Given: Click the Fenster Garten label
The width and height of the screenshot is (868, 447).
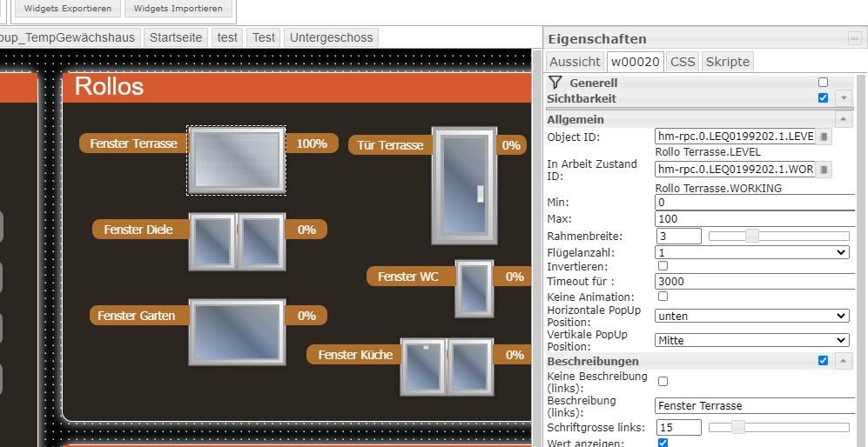Looking at the screenshot, I should tap(136, 316).
